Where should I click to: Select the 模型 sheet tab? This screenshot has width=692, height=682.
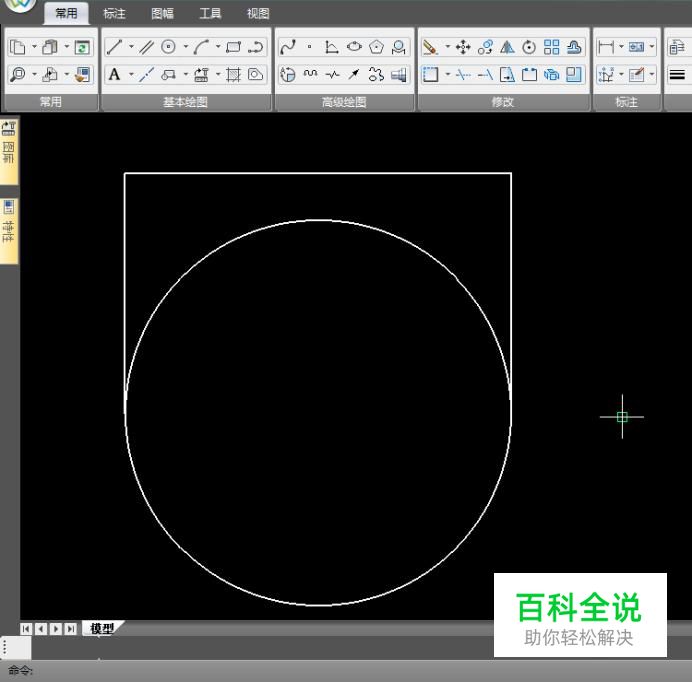tap(102, 628)
